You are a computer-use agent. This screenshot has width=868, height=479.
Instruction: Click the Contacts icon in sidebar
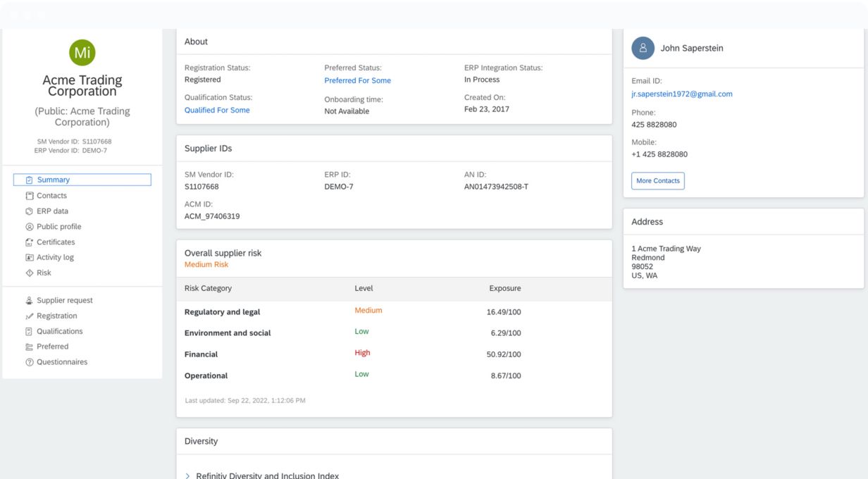point(30,196)
